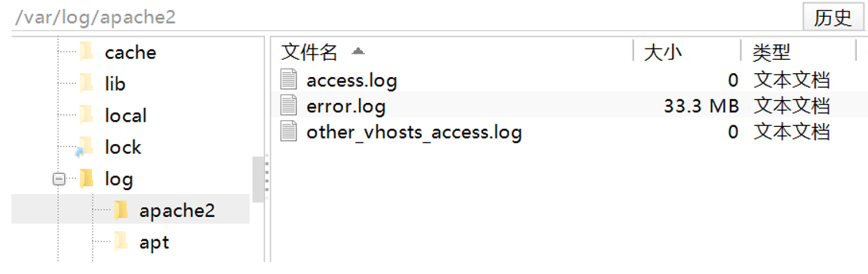
Task: Click the error.log file icon
Action: point(289,106)
